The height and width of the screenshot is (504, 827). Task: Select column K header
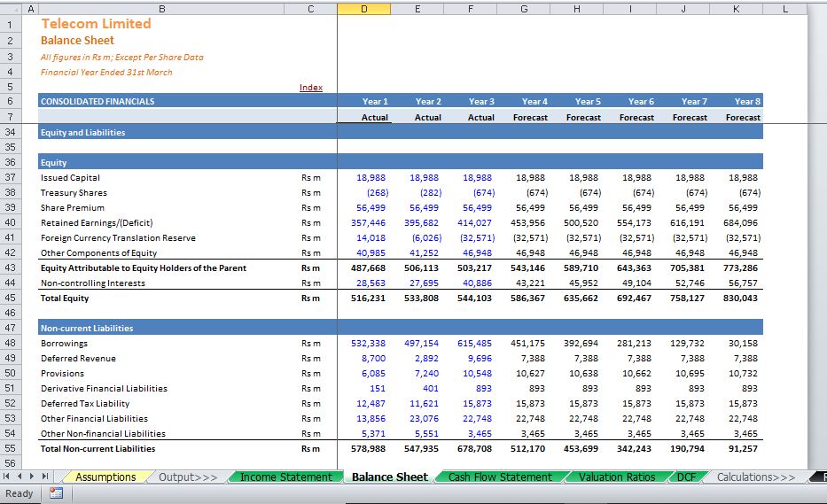click(737, 9)
